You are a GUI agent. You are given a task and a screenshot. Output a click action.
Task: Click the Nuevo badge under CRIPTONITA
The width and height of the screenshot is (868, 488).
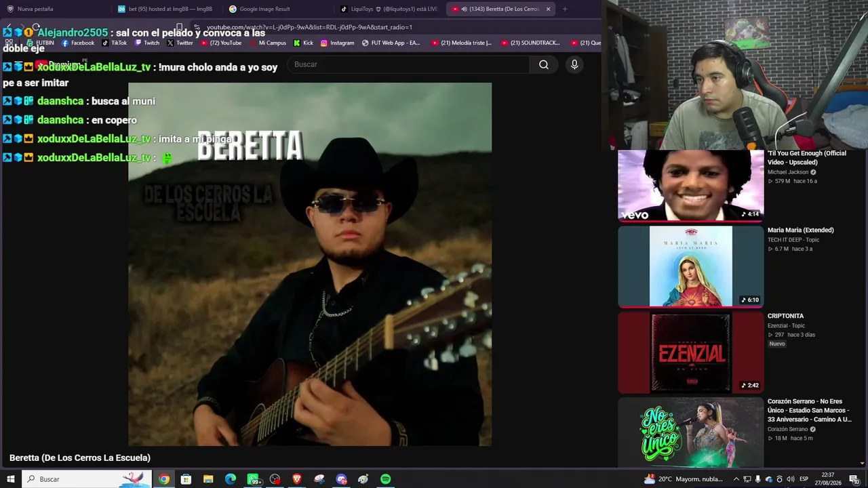tap(777, 344)
